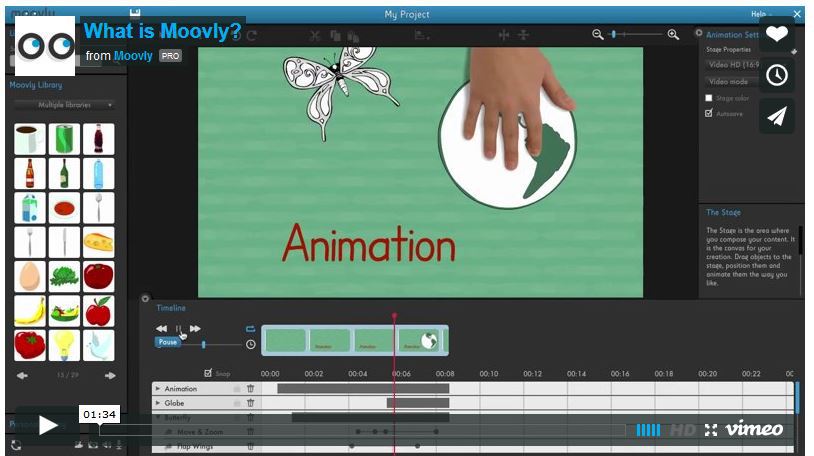This screenshot has width=814, height=456.
Task: Share video with paper plane icon
Action: click(777, 116)
